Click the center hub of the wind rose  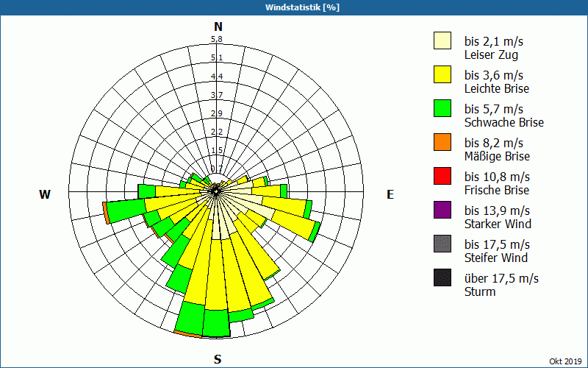[216, 191]
